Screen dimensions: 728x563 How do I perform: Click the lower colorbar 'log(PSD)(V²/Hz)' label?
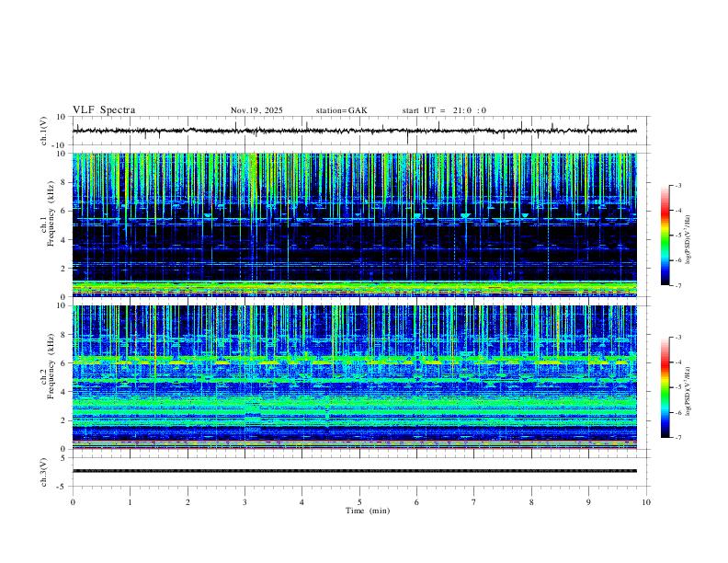click(x=688, y=392)
